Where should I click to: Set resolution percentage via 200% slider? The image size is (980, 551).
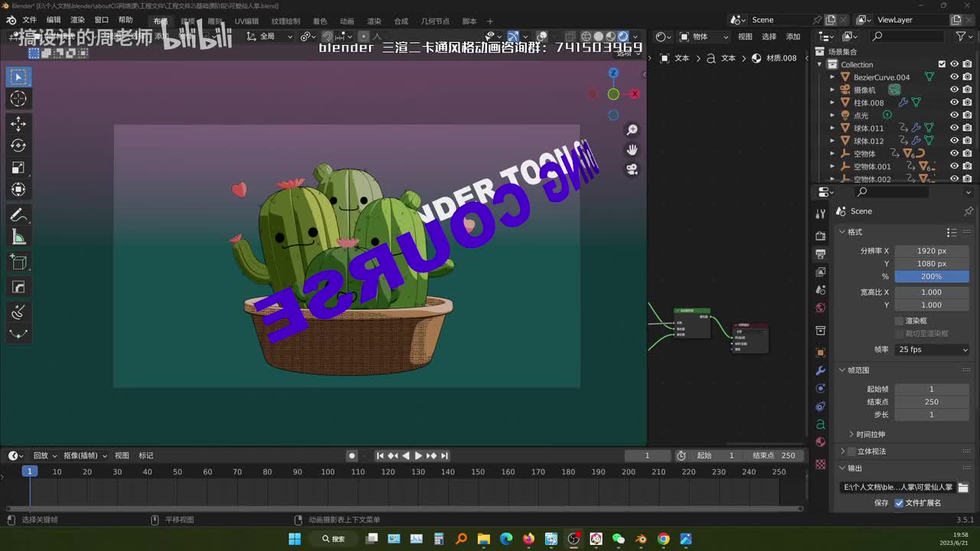click(x=932, y=276)
